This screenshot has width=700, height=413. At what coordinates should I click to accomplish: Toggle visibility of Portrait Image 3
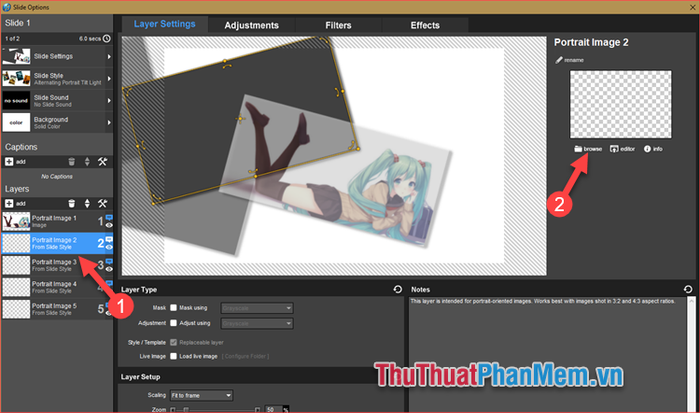(109, 269)
